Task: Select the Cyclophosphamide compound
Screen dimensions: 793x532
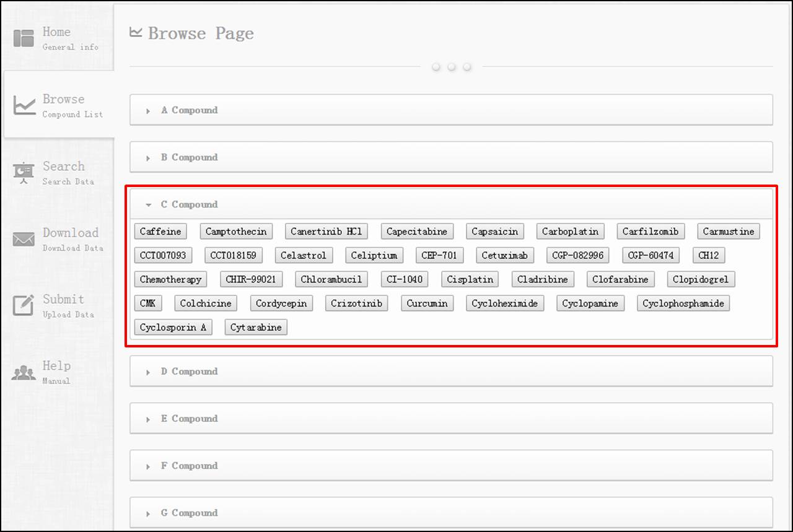Action: coord(683,303)
